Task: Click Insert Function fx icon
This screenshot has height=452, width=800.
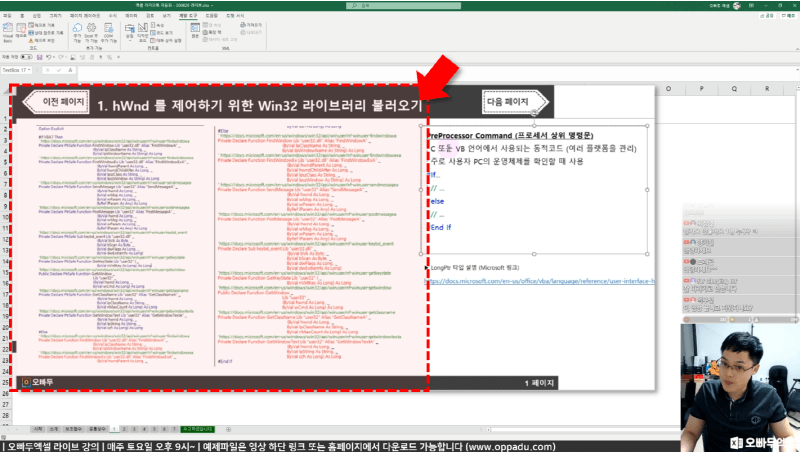Action: [70, 70]
